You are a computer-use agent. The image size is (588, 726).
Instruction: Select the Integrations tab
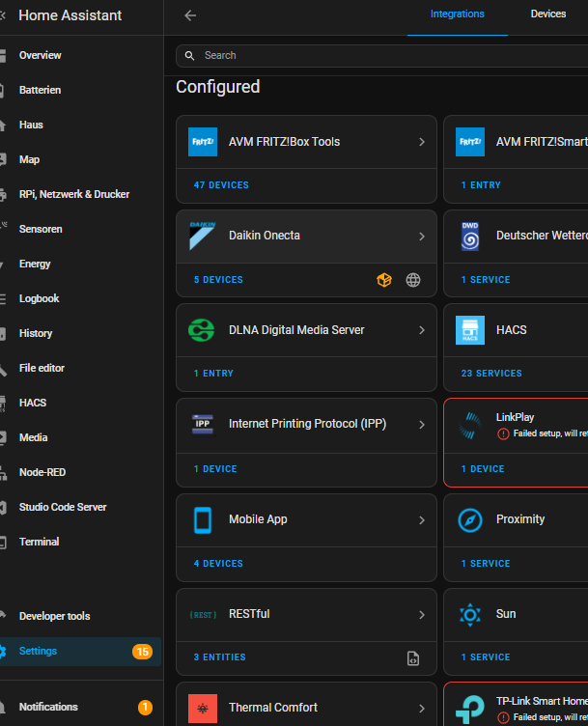(458, 14)
